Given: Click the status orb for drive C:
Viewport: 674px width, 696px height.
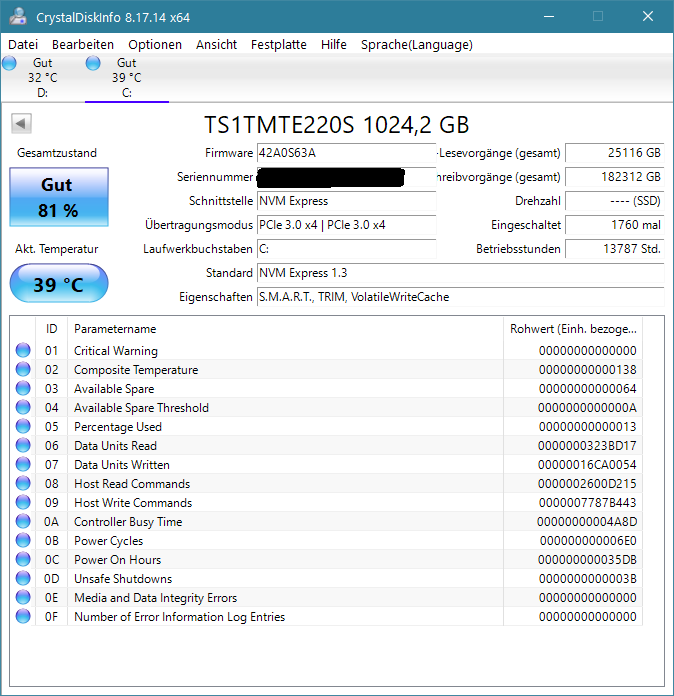Looking at the screenshot, I should (x=93, y=63).
